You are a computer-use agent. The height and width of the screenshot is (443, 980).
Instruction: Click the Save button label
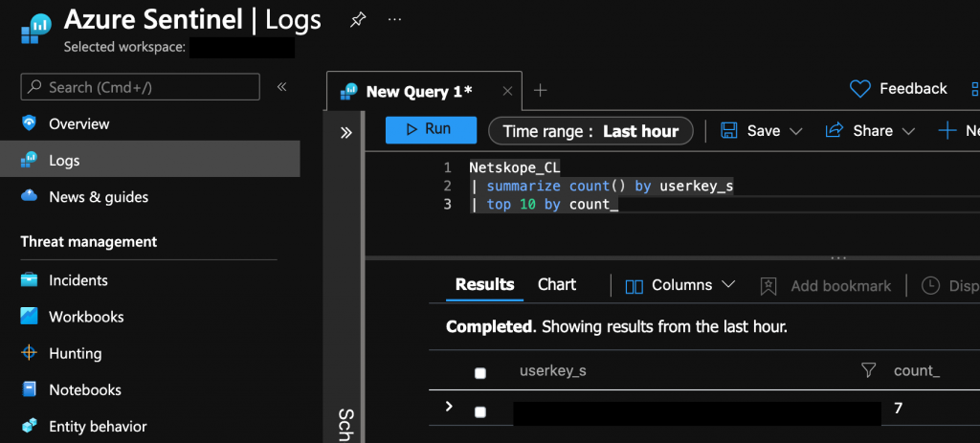(764, 131)
